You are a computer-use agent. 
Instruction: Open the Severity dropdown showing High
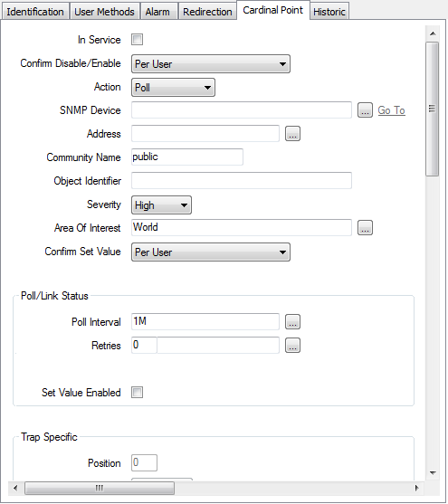pos(161,205)
